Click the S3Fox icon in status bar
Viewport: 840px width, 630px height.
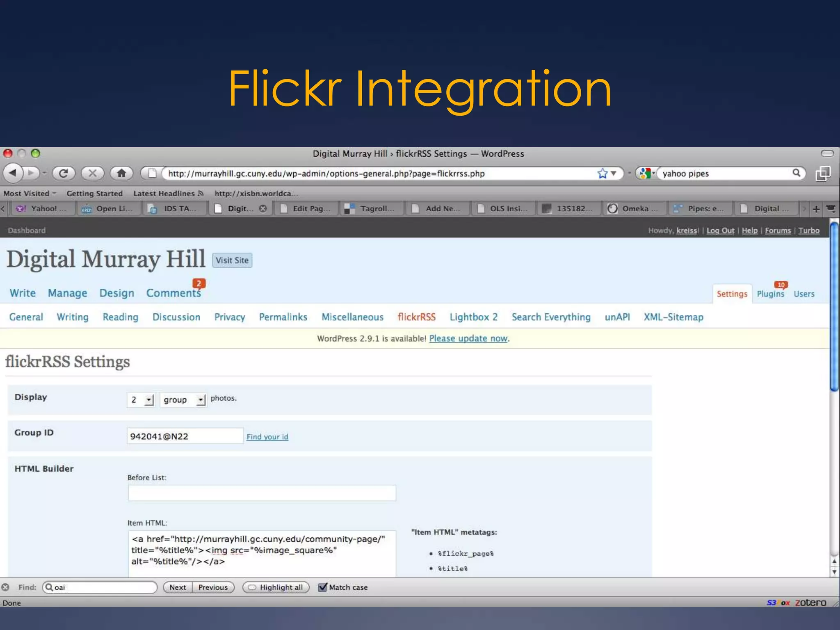coord(778,603)
